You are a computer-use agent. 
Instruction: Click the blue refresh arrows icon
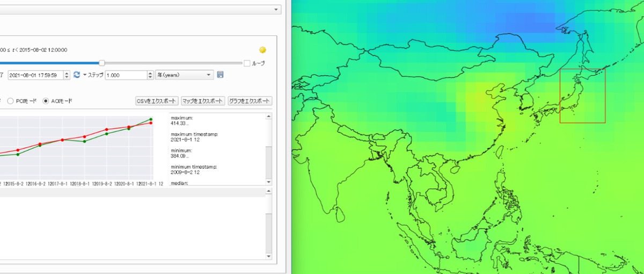tap(77, 75)
